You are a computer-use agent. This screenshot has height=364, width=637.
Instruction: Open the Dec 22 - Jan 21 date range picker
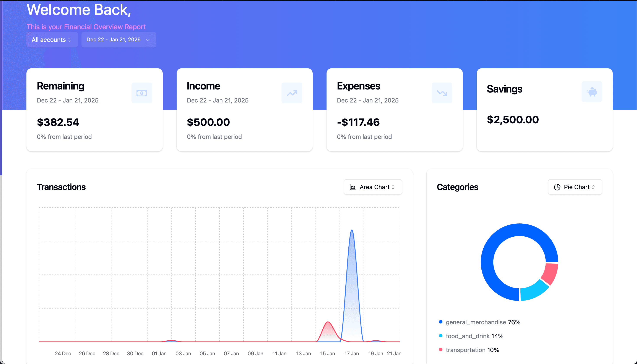(x=119, y=39)
